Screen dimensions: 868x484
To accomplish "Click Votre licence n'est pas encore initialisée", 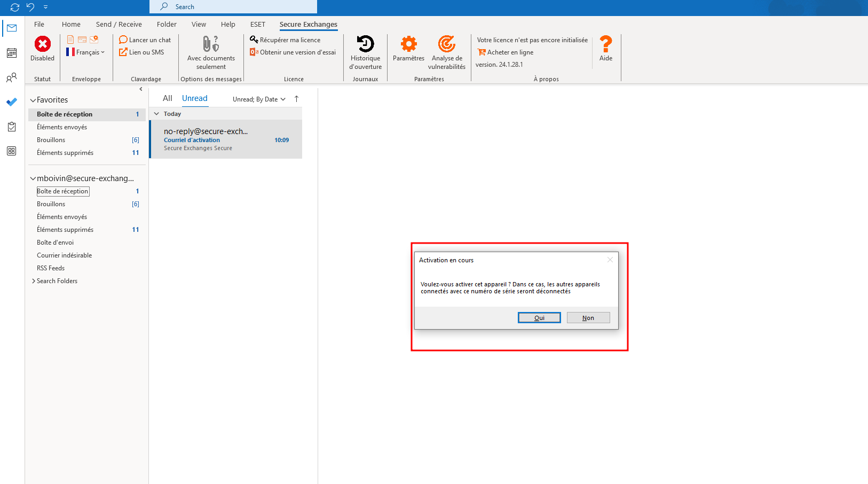I will pos(532,40).
